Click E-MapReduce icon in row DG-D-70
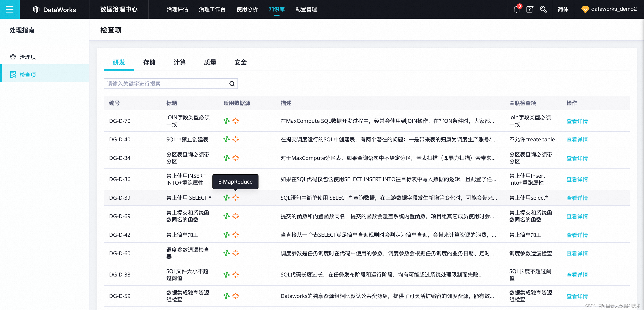Image resolution: width=644 pixels, height=310 pixels. [x=235, y=121]
